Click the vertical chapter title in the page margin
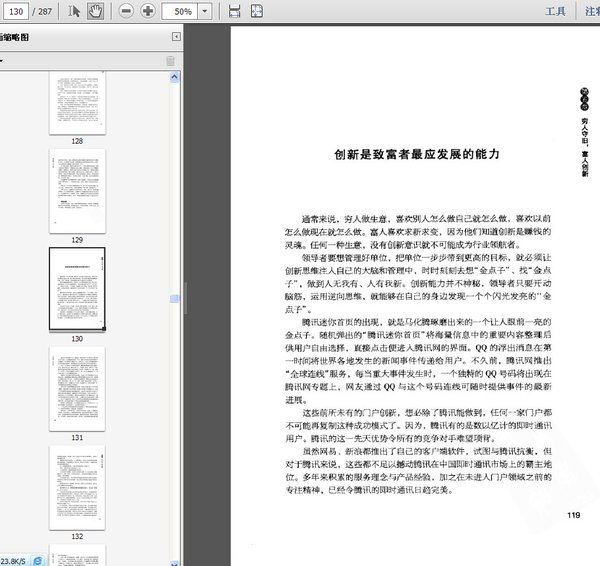Viewport: 600px width, 566px height. click(x=585, y=132)
